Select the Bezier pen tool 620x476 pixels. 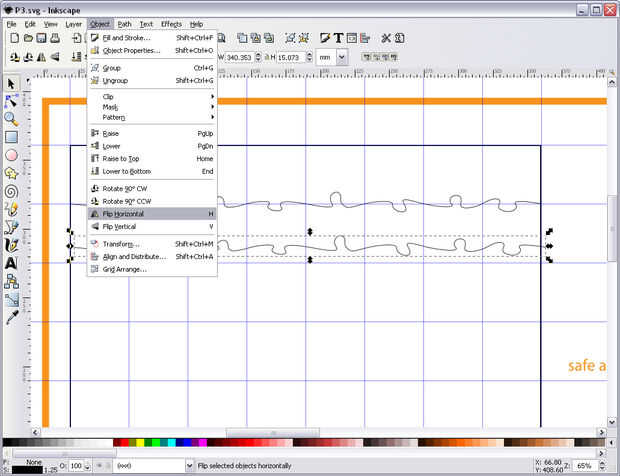click(11, 227)
